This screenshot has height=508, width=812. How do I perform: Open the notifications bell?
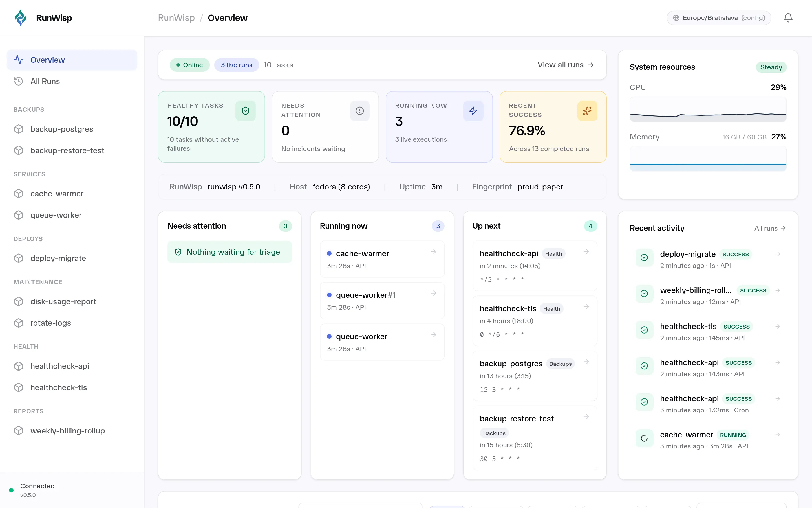tap(788, 18)
